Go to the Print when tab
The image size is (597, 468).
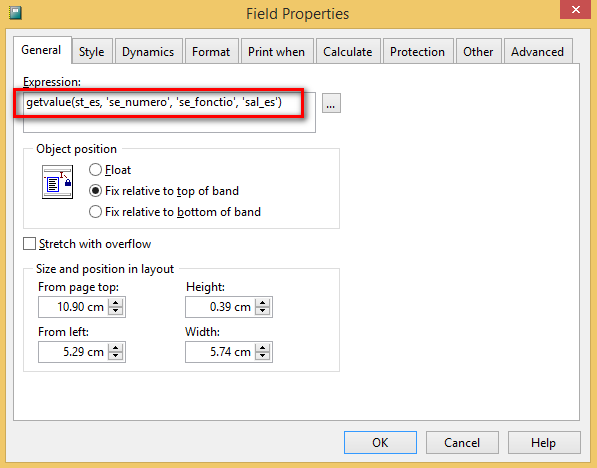(x=277, y=51)
